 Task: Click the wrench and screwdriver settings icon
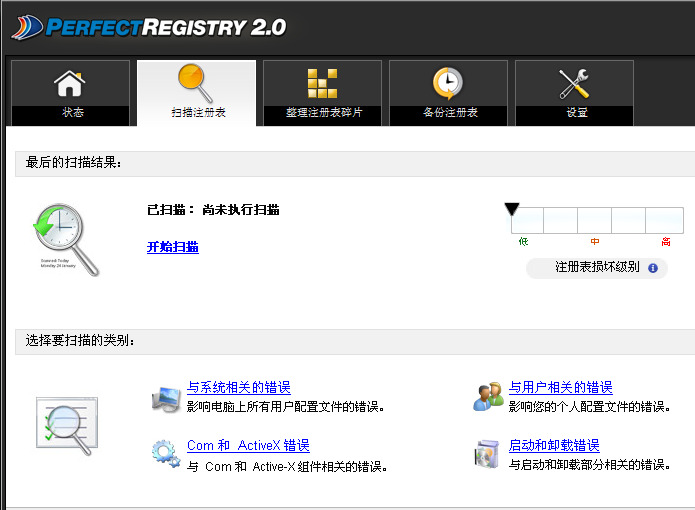point(574,83)
